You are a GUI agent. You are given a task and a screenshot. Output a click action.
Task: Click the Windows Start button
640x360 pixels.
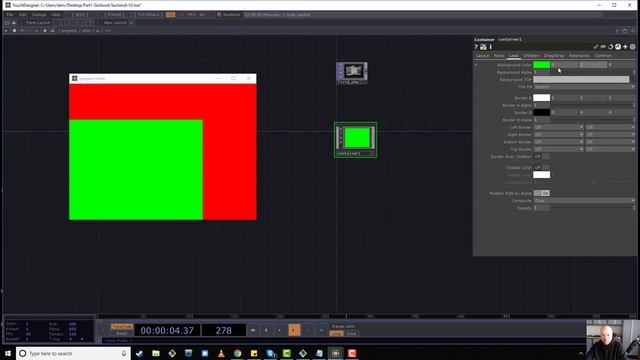click(8, 353)
